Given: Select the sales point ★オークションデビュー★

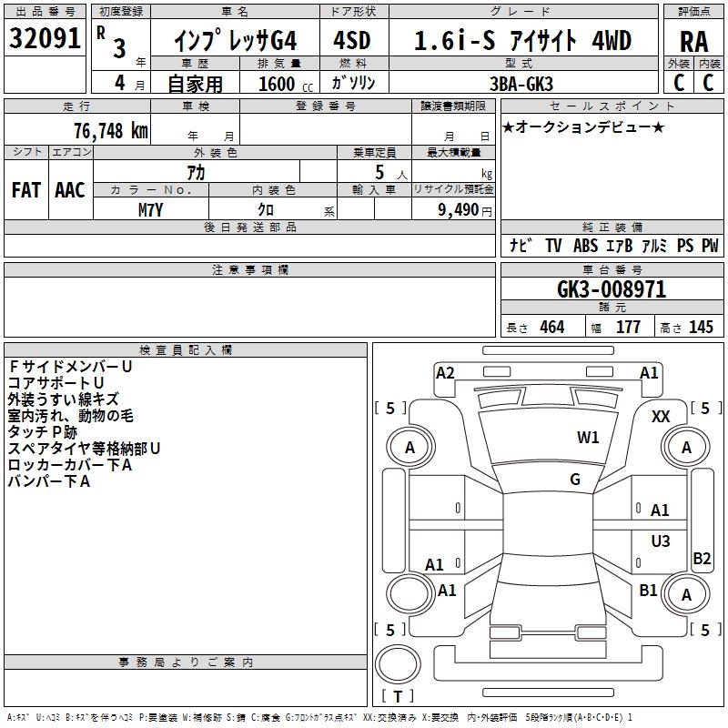Looking at the screenshot, I should pos(583,126).
